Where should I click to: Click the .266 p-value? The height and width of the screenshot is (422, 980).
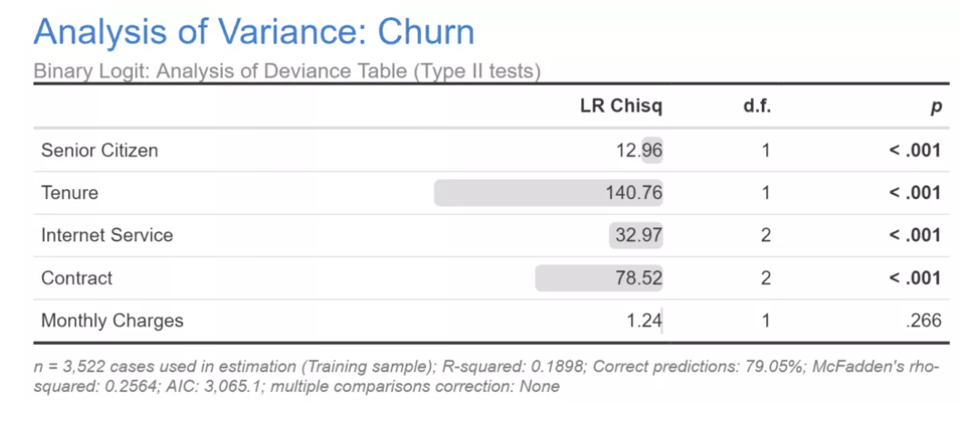[x=924, y=320]
